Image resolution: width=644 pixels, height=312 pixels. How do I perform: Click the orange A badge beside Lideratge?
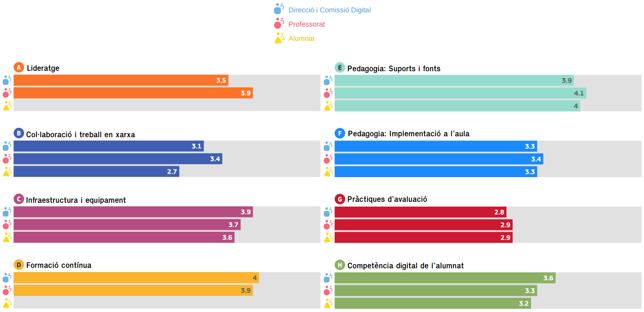[x=19, y=68]
